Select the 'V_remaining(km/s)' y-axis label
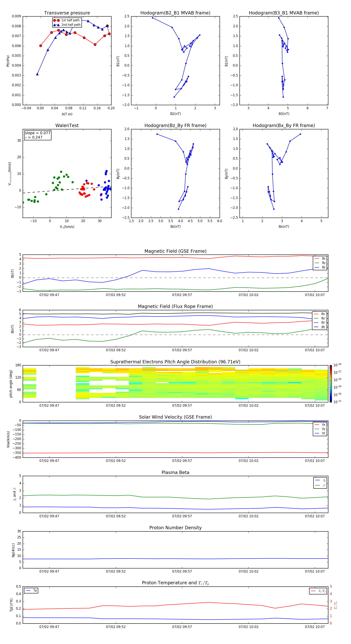Viewport: 351px width, 644px height. click(x=10, y=173)
